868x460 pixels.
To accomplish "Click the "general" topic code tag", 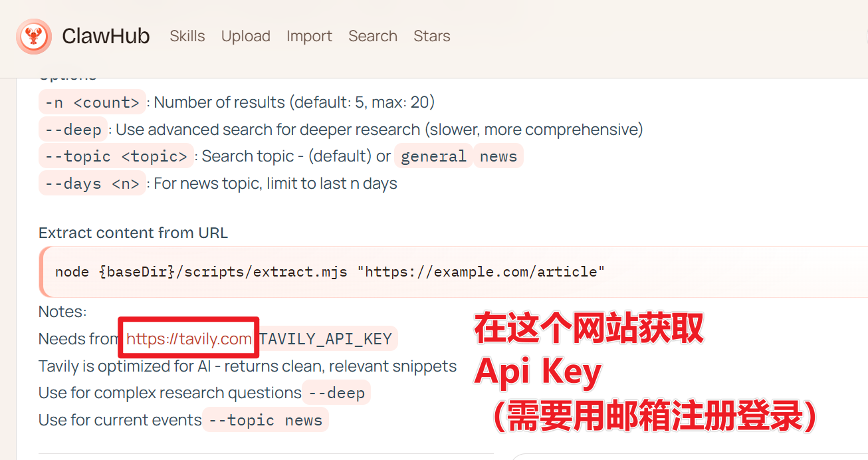I will 433,156.
